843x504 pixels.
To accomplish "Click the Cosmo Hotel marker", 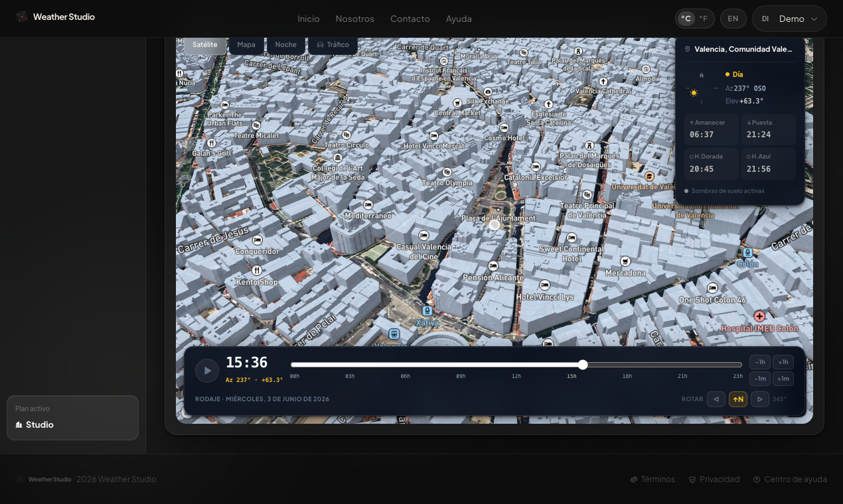I will coord(504,127).
